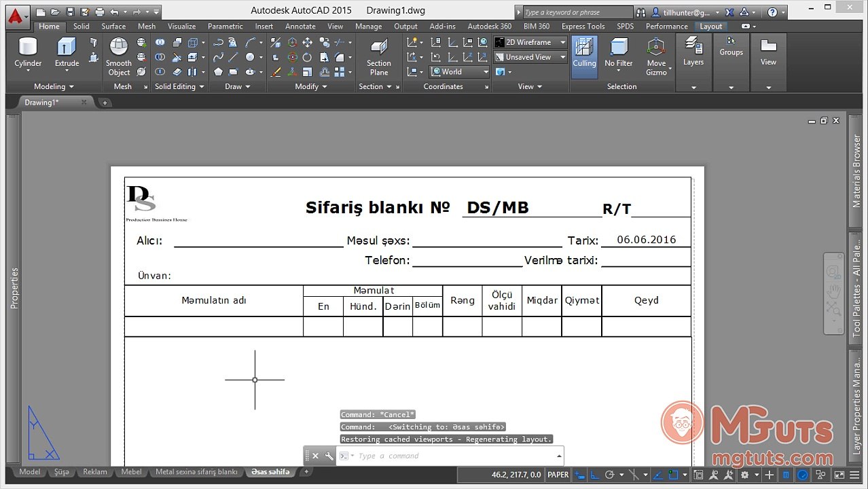Click the New drawing icon
868x489 pixels.
click(41, 12)
